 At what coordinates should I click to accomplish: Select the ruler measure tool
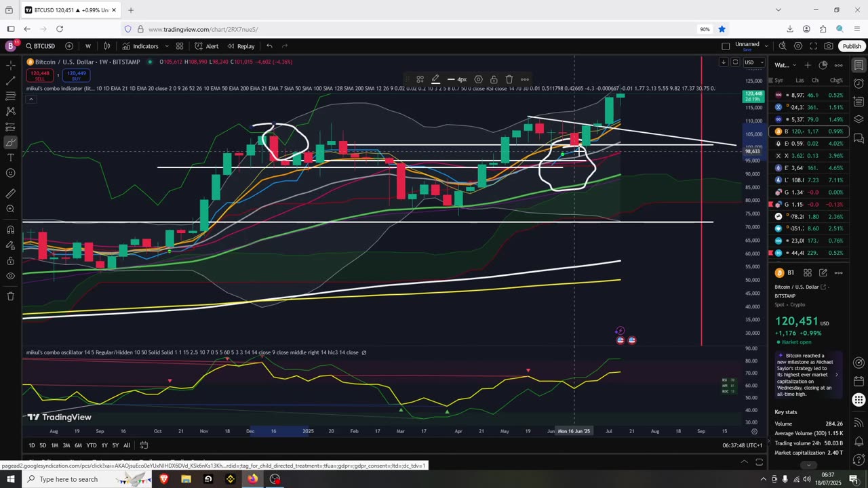click(10, 194)
